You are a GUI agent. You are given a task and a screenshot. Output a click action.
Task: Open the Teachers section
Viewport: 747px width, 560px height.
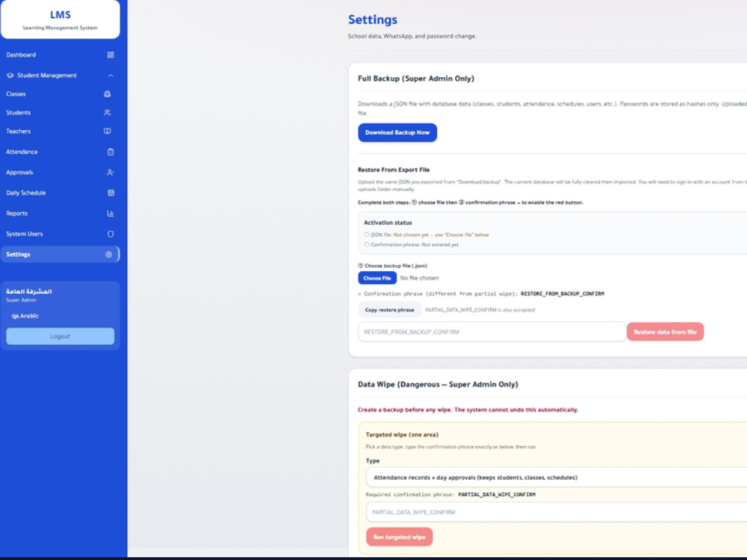click(60, 131)
